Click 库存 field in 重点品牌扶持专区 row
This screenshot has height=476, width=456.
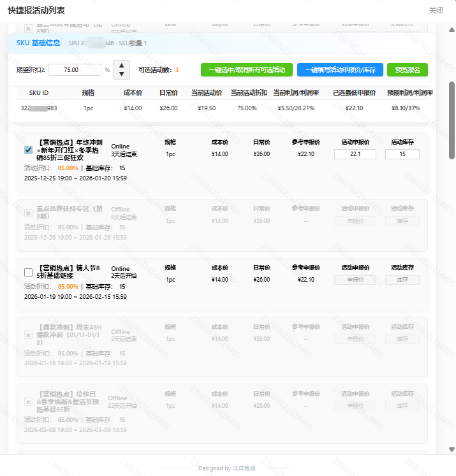(402, 221)
